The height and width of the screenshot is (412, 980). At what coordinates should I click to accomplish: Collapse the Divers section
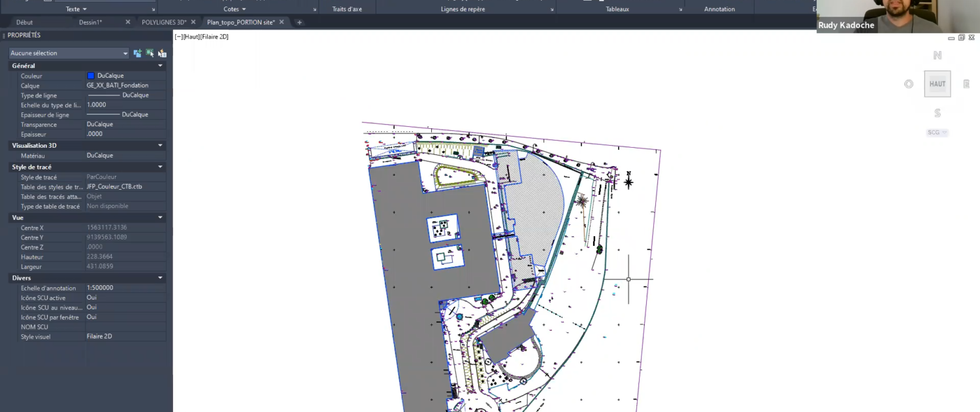[160, 278]
